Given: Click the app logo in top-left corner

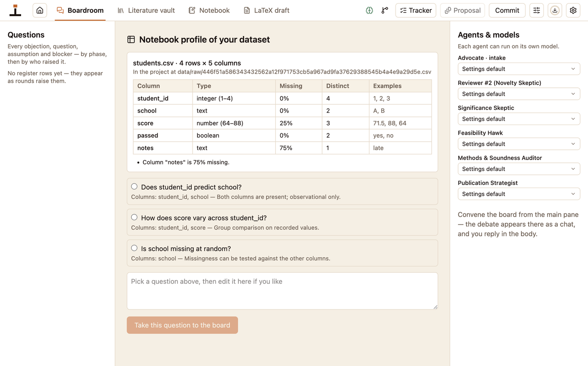Looking at the screenshot, I should [15, 10].
